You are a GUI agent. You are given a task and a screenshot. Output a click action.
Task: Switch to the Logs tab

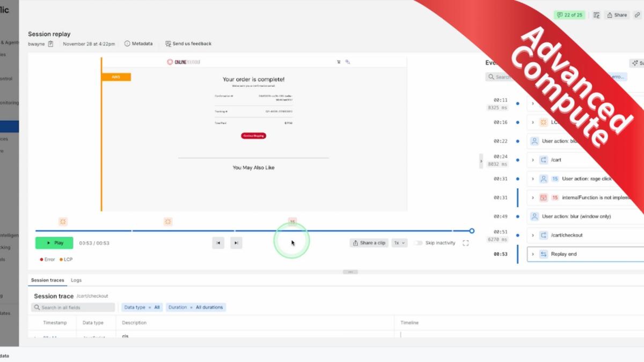point(76,280)
